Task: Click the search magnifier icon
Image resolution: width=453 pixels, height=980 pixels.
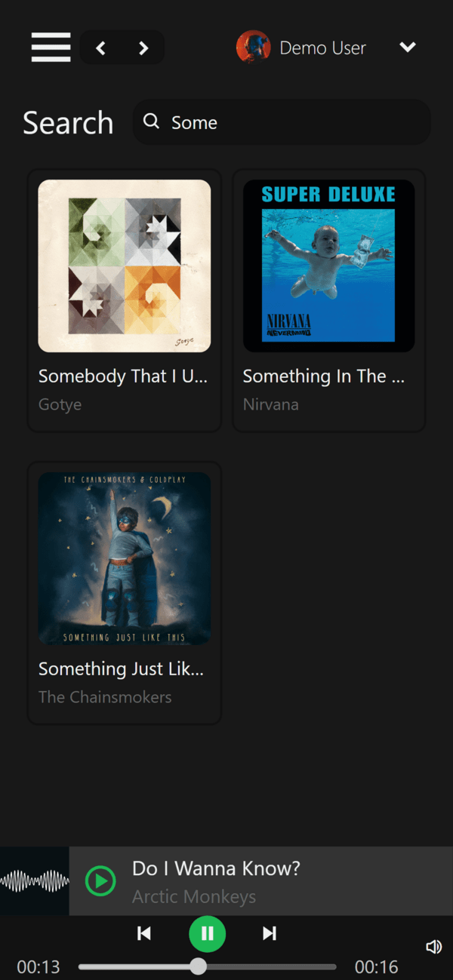Action: (152, 121)
